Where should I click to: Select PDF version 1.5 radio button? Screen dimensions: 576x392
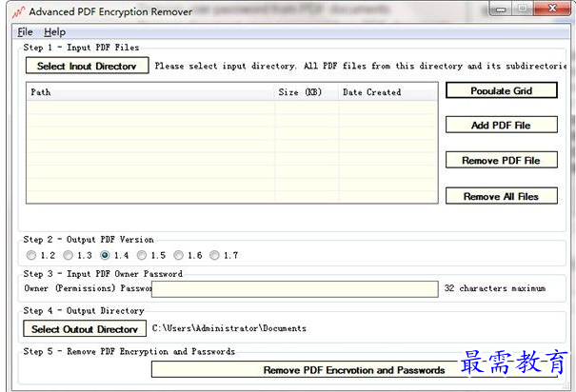[142, 255]
